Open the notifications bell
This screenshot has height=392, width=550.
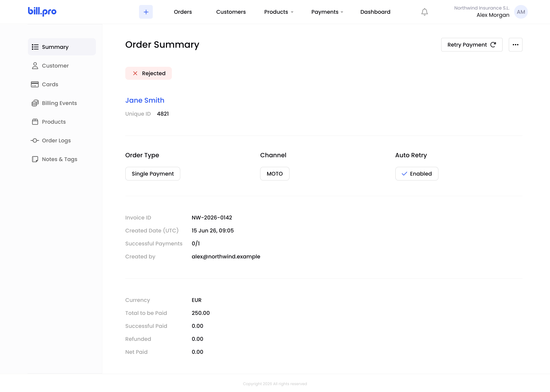point(424,12)
